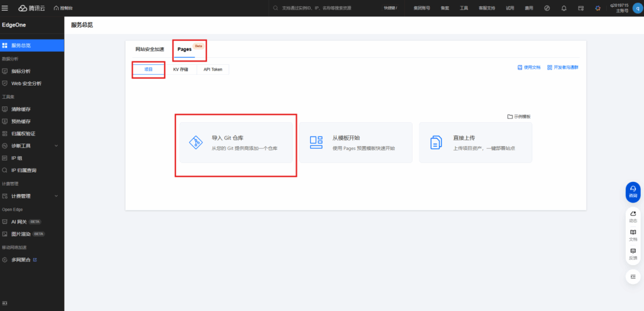Click the user avatar in top bar

tap(636, 8)
